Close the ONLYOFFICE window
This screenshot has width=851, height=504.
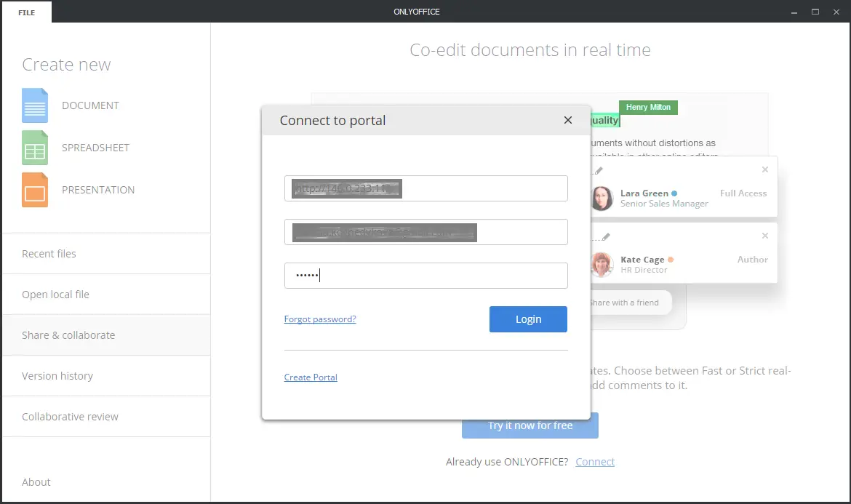pos(836,12)
